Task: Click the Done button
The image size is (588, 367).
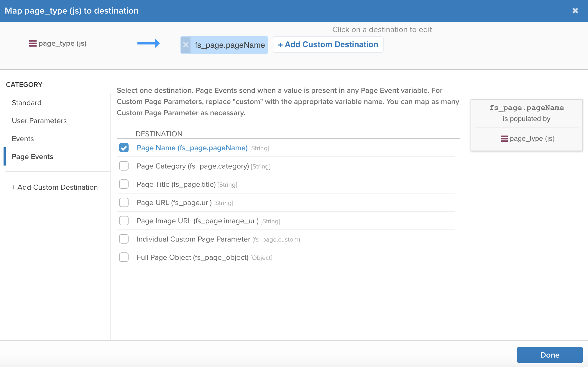Action: [x=550, y=355]
